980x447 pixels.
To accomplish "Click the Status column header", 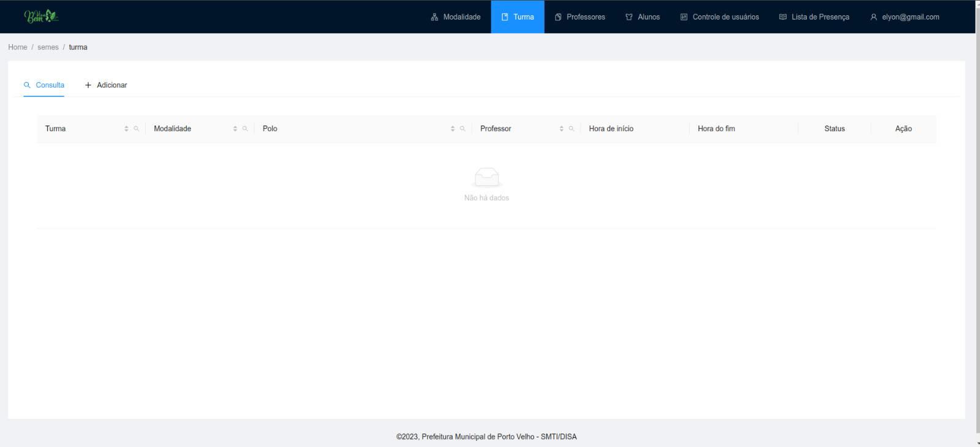I will point(834,129).
